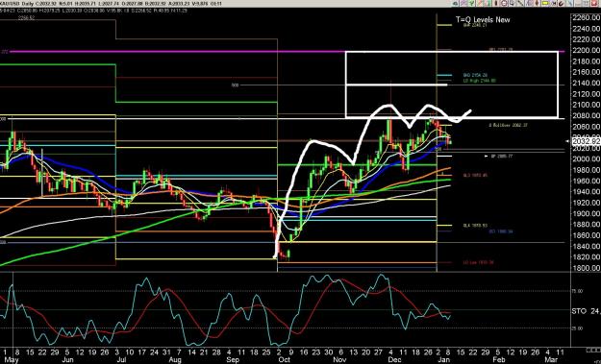Click the Oct month label on time axis
The image size is (601, 364).
[x=285, y=360]
